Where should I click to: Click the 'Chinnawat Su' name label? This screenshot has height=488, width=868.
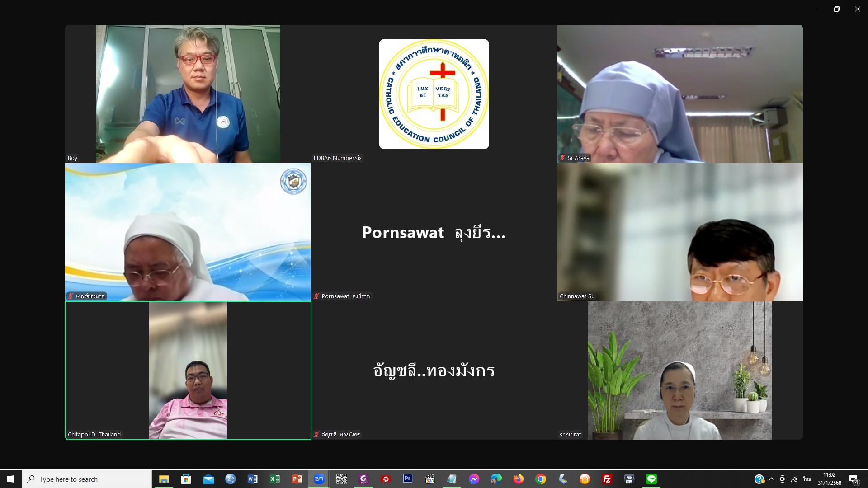pos(577,296)
